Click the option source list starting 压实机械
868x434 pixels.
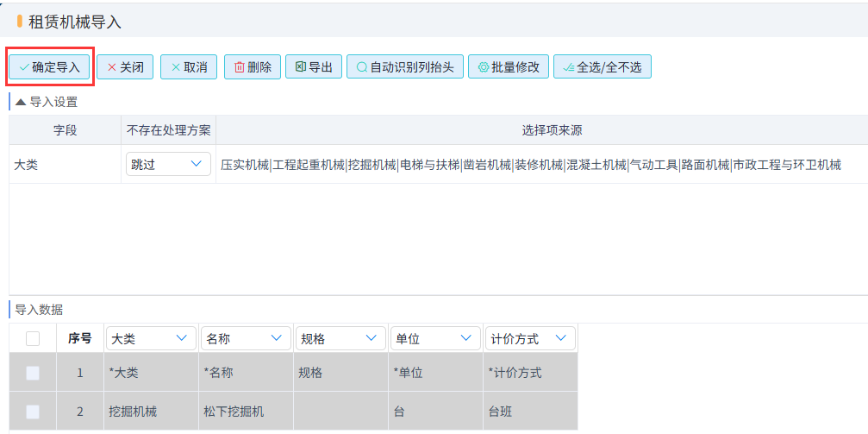click(531, 165)
